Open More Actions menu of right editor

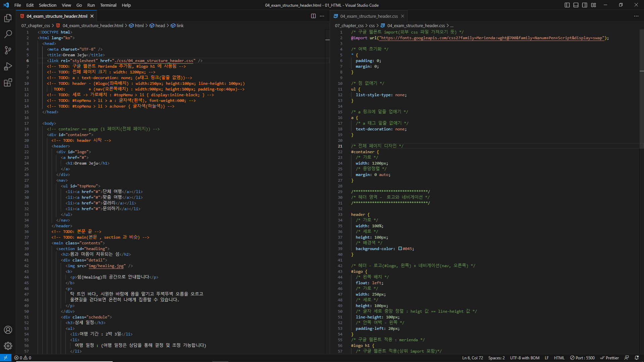point(636,16)
